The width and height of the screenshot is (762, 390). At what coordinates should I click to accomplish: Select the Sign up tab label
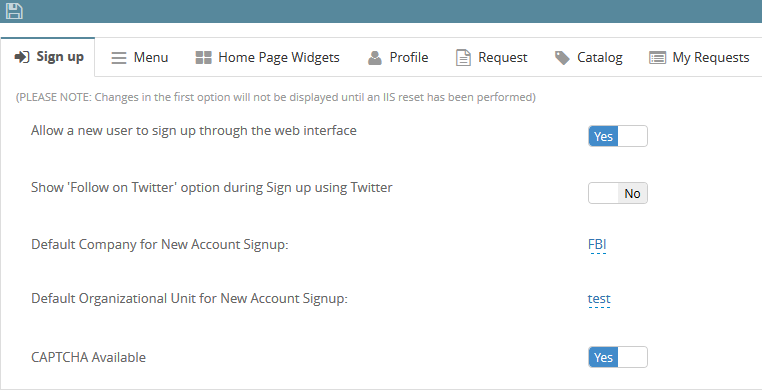tap(60, 57)
